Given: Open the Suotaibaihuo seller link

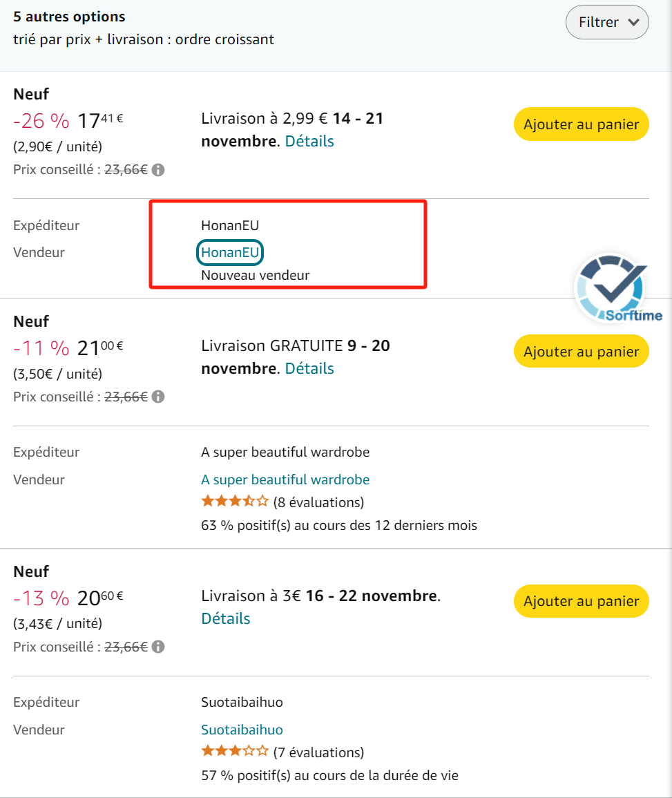Looking at the screenshot, I should (242, 730).
